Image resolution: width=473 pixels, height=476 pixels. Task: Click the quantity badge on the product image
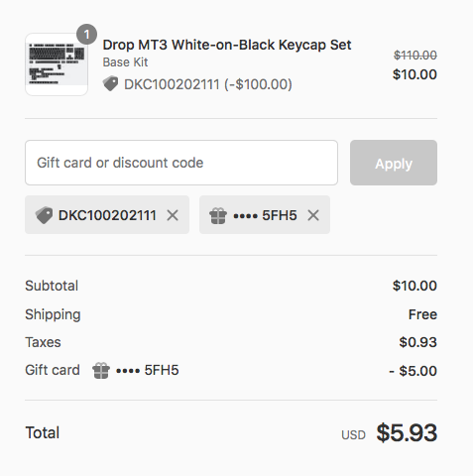pos(86,34)
